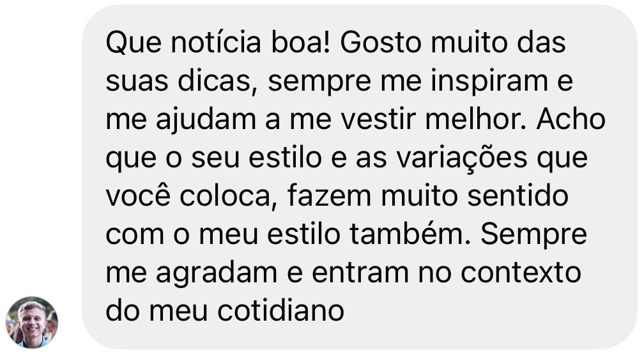Click the word 'contexto' in the message
The image size is (644, 359).
[x=521, y=273]
